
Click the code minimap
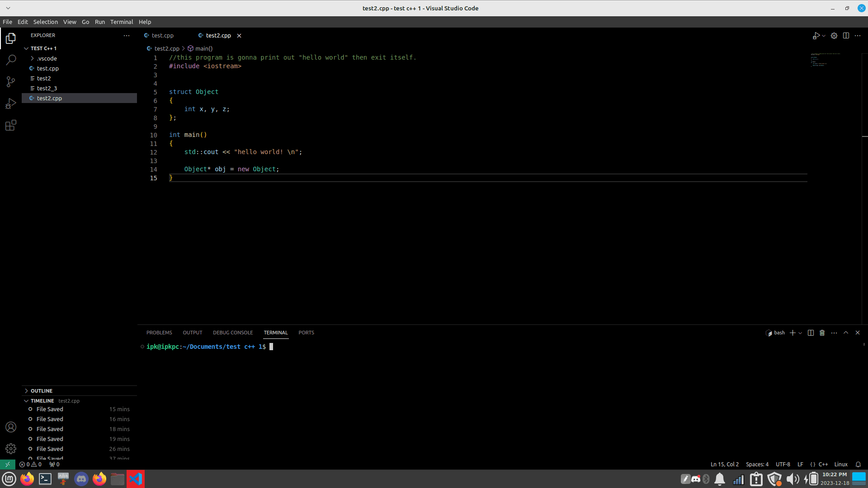coord(826,60)
